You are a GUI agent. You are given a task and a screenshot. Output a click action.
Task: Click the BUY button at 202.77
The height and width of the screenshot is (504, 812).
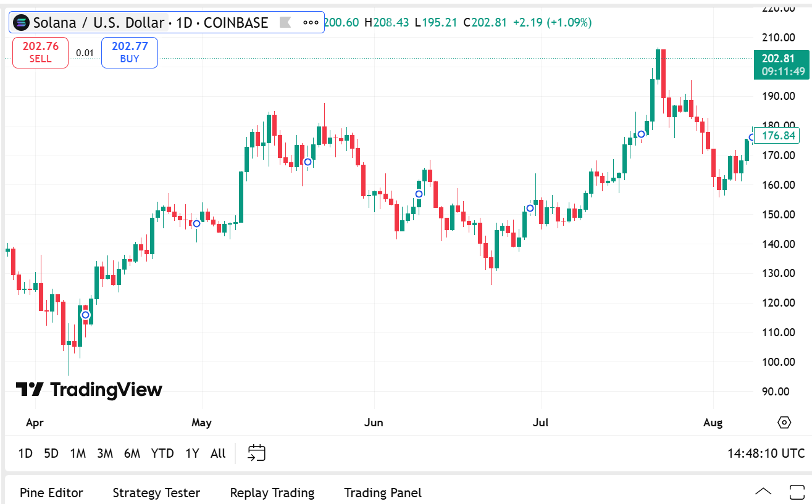coord(130,52)
